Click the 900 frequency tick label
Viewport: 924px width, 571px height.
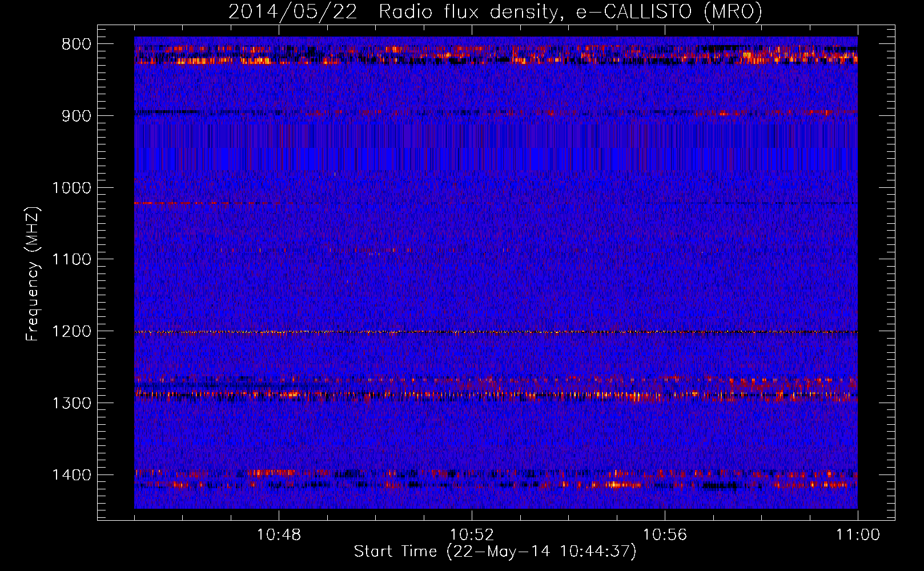(77, 116)
